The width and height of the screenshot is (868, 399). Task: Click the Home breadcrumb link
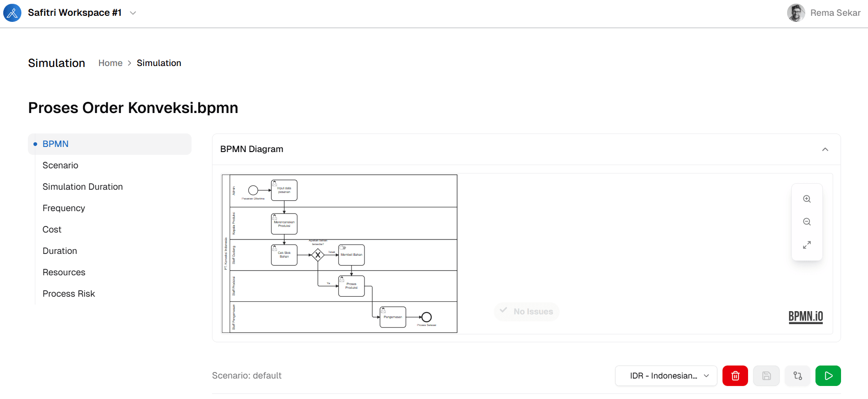(111, 63)
